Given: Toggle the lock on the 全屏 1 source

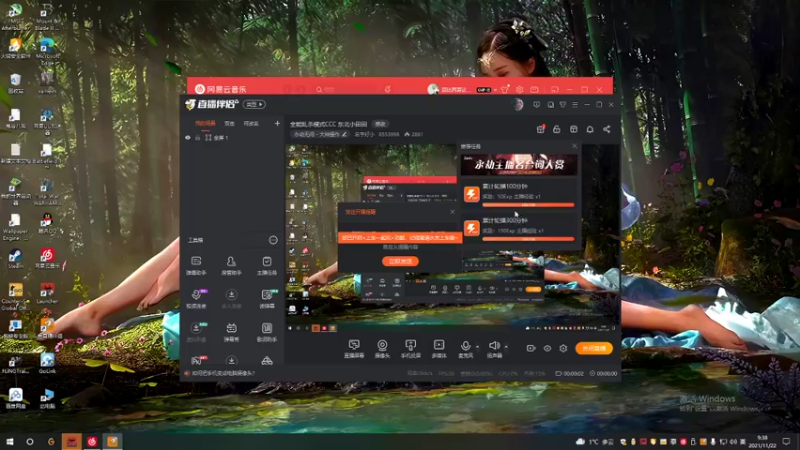Looking at the screenshot, I should pyautogui.click(x=197, y=138).
